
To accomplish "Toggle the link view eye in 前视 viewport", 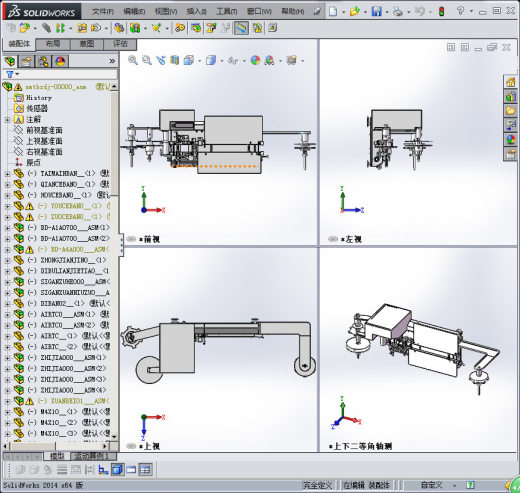I will (x=131, y=239).
